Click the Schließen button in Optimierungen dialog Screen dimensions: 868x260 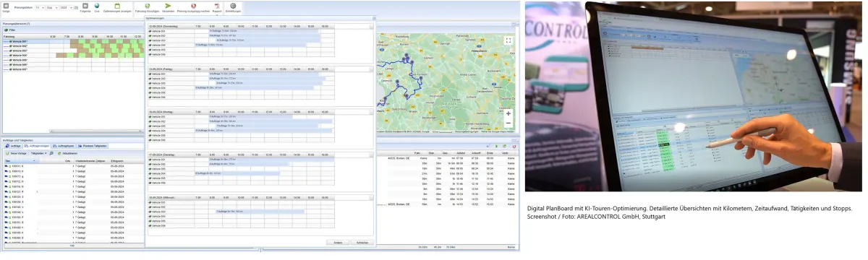pos(362,242)
